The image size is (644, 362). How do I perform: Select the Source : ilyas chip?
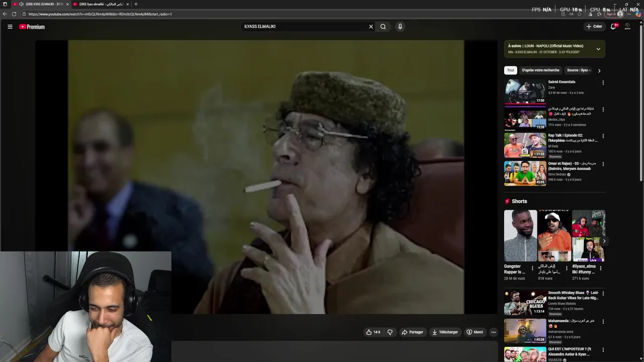[x=579, y=70]
